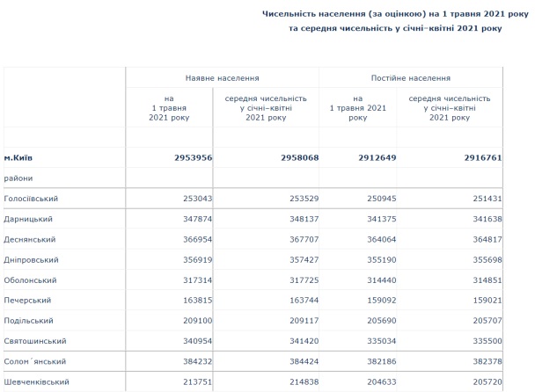This screenshot has height=392, width=535.
Task: Select Печерський value 163744
Action: tap(304, 301)
